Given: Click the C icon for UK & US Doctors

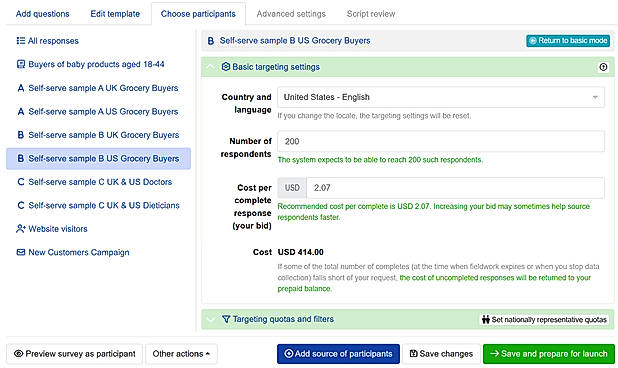Looking at the screenshot, I should point(21,182).
